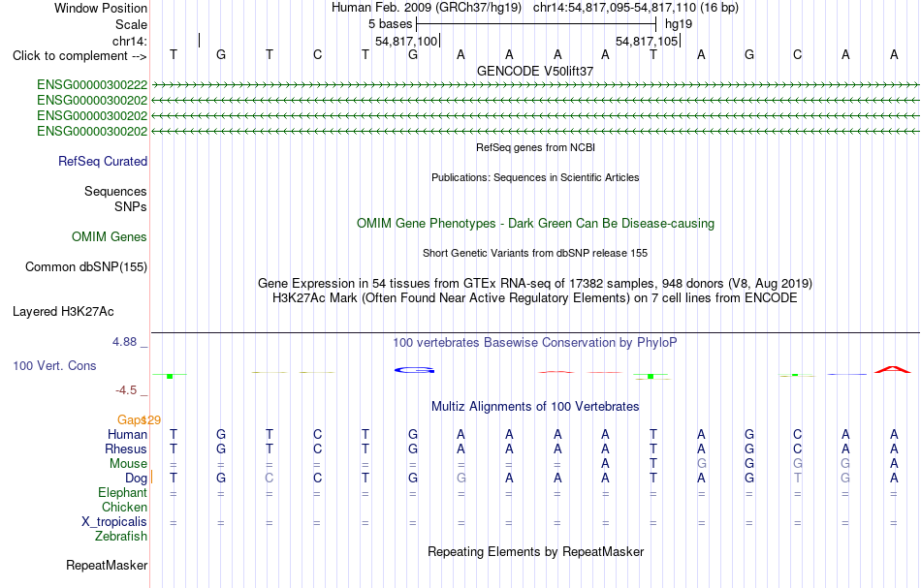Click the 4.88 PhyloP upper value
Viewport: 921px width, 588px height.
coord(124,342)
